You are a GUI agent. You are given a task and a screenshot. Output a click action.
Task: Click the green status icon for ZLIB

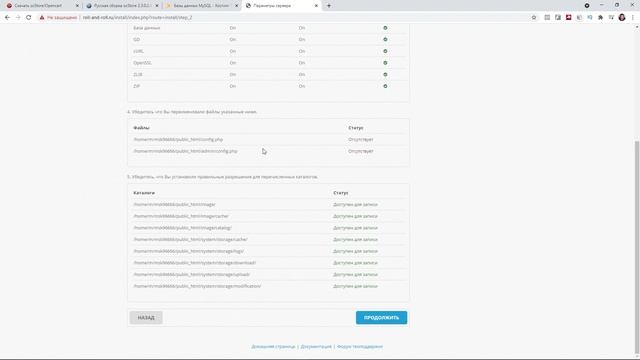tap(385, 75)
